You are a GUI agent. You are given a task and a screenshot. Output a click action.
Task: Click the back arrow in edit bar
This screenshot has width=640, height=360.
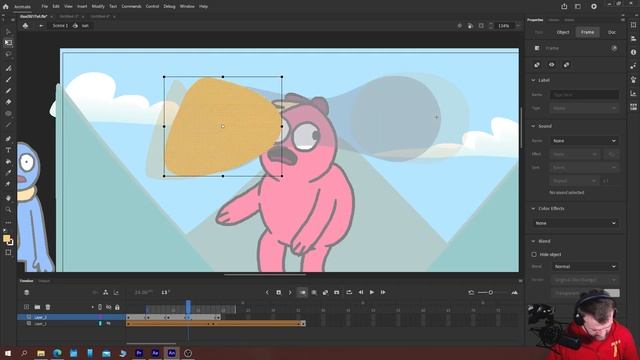pyautogui.click(x=41, y=26)
